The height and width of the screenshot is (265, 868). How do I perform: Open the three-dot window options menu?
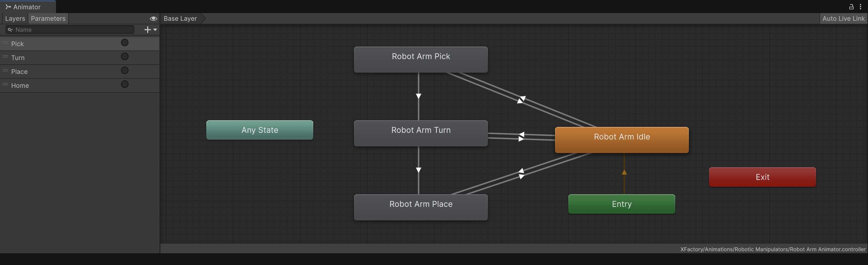(x=860, y=7)
